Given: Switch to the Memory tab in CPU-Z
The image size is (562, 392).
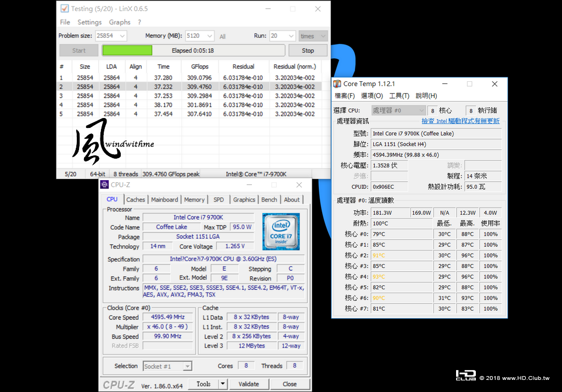Looking at the screenshot, I should coord(194,200).
